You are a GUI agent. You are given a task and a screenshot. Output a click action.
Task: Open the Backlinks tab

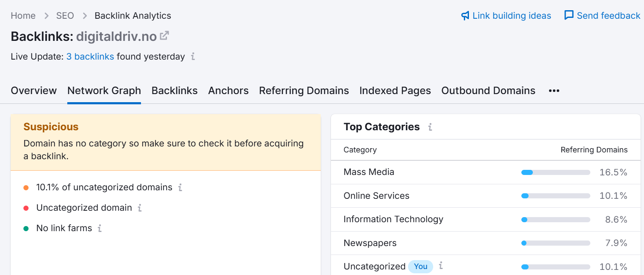(x=175, y=91)
